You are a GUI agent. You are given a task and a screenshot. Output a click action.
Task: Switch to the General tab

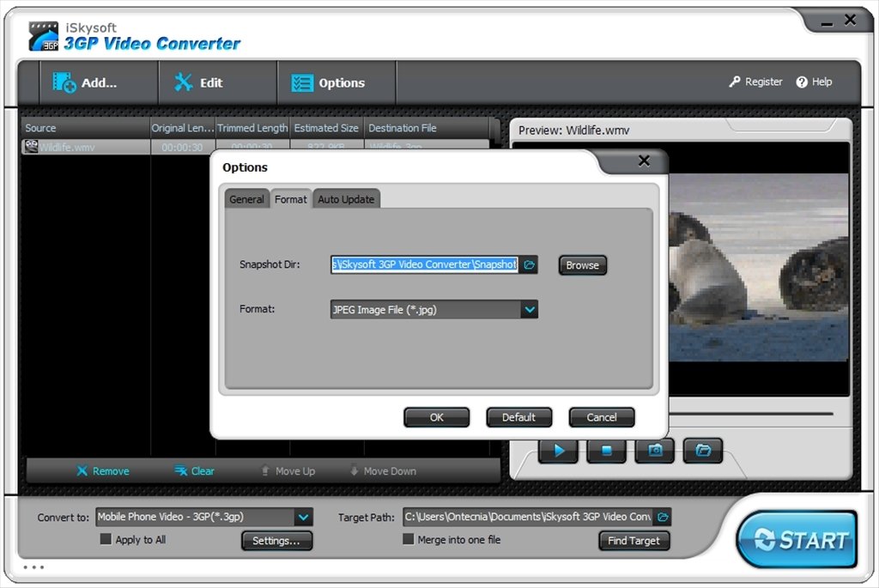coord(246,198)
